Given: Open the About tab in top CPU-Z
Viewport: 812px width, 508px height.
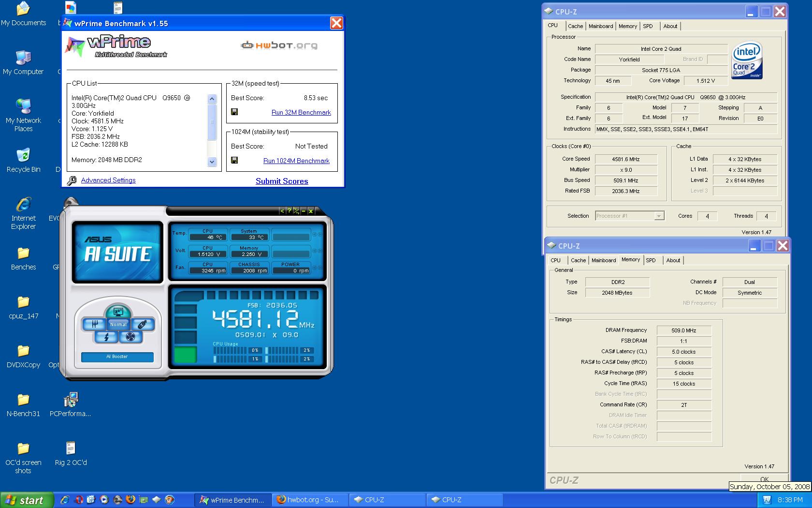Looking at the screenshot, I should [670, 26].
